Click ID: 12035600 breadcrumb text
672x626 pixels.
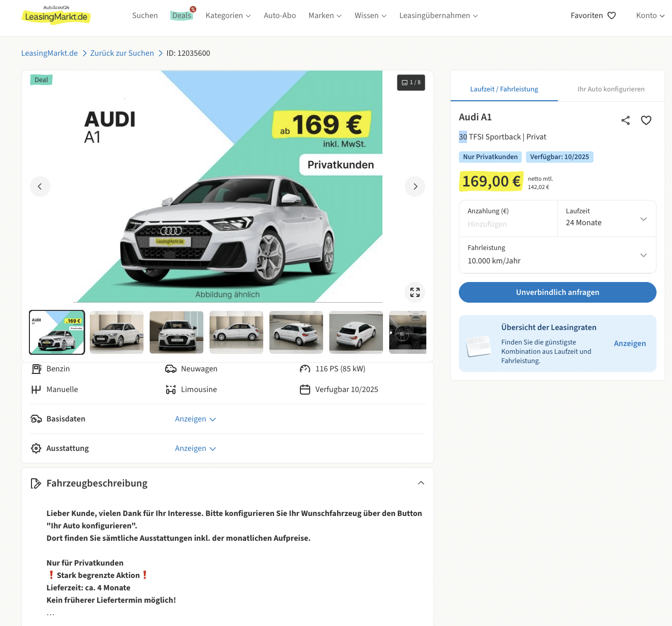click(188, 53)
